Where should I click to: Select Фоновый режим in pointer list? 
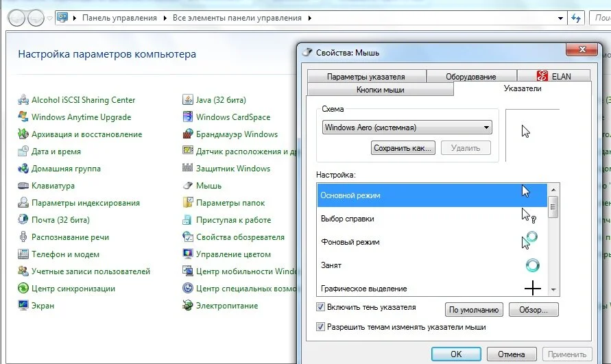(432, 242)
